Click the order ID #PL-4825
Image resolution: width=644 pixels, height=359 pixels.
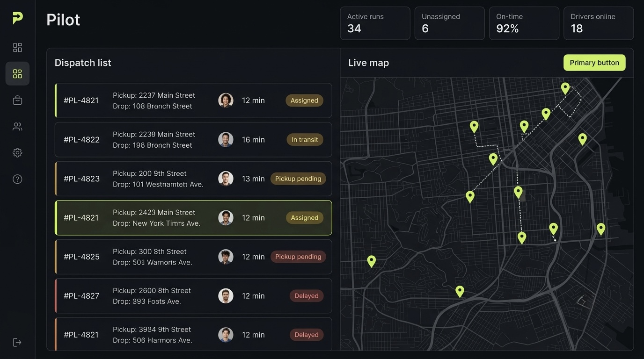pyautogui.click(x=81, y=257)
